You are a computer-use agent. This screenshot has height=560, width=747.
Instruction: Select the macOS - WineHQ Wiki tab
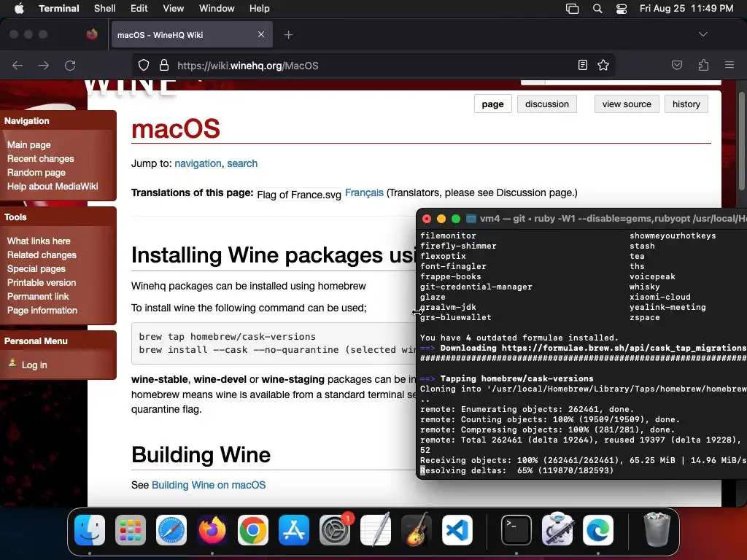[x=192, y=34]
